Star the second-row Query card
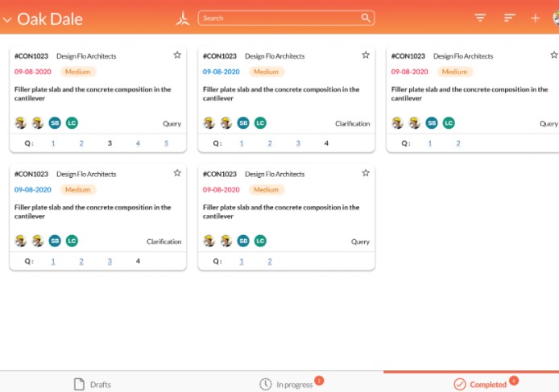 tap(366, 173)
